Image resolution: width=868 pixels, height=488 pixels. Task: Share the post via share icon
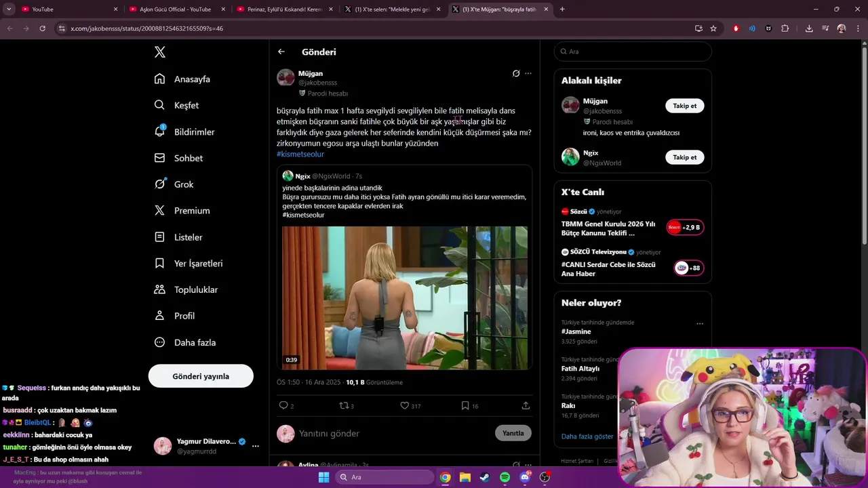[x=526, y=405]
